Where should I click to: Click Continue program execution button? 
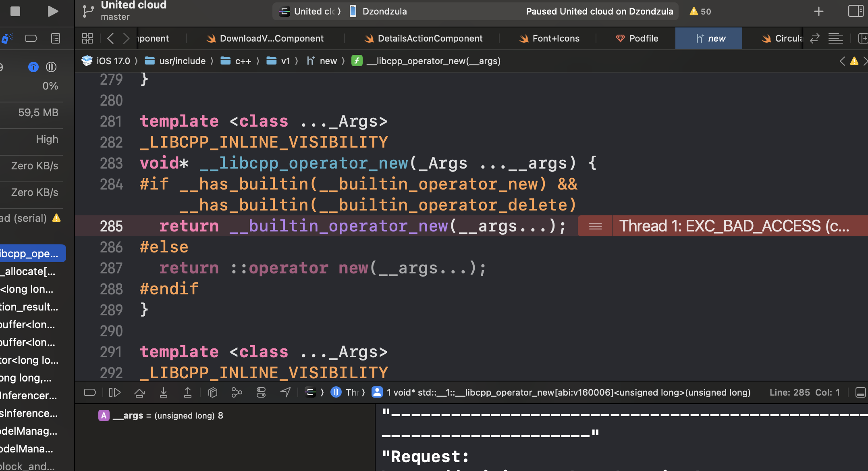click(x=115, y=392)
